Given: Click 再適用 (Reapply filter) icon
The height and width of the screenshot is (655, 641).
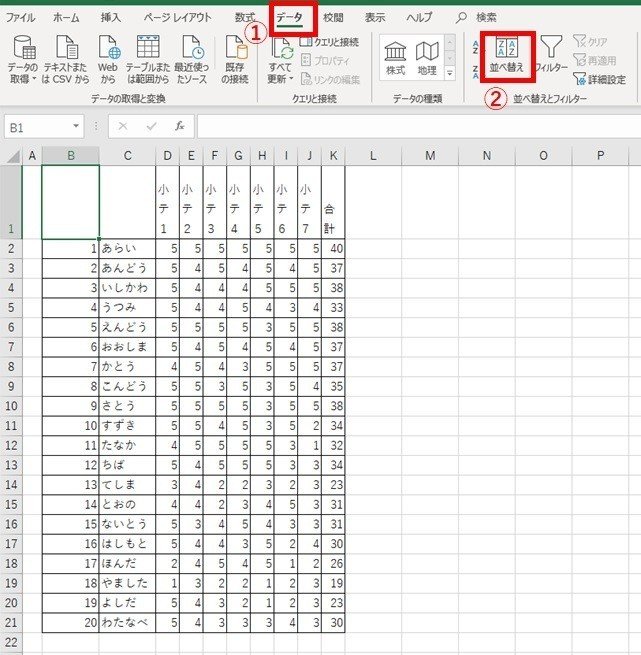Looking at the screenshot, I should click(595, 60).
